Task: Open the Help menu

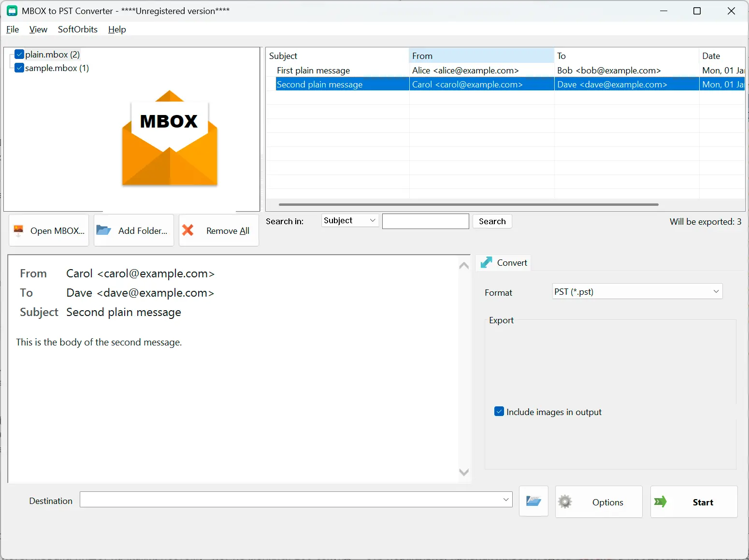Action: pyautogui.click(x=117, y=29)
